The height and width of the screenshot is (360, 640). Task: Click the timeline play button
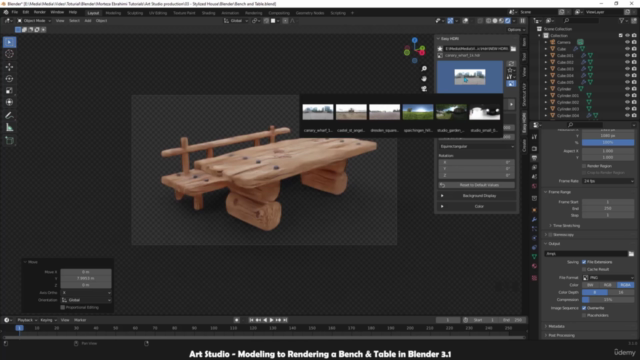click(x=272, y=320)
